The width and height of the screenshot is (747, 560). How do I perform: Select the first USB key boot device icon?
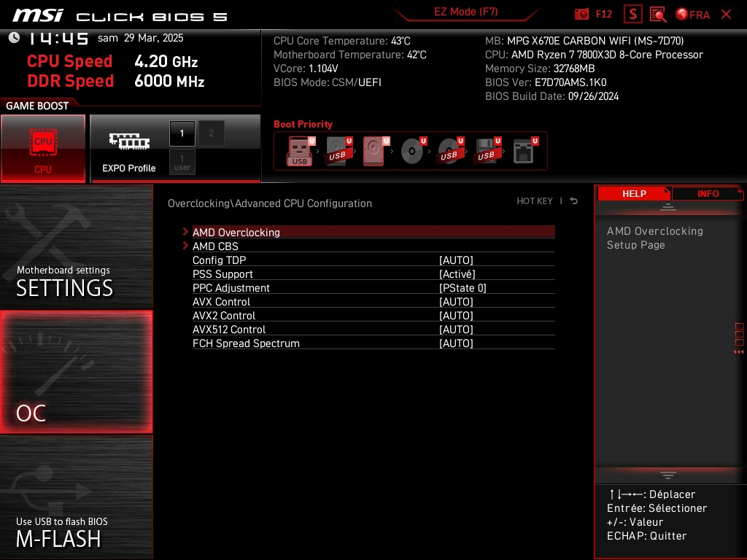(x=300, y=152)
